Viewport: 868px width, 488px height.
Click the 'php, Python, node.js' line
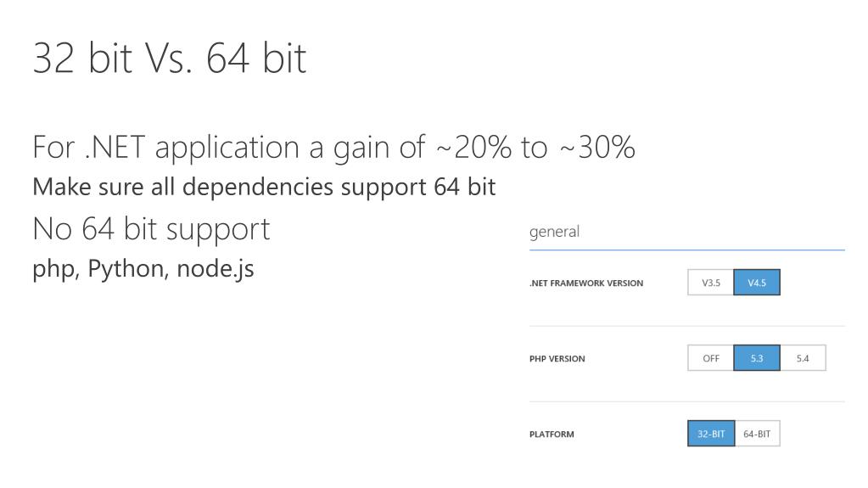pyautogui.click(x=143, y=269)
